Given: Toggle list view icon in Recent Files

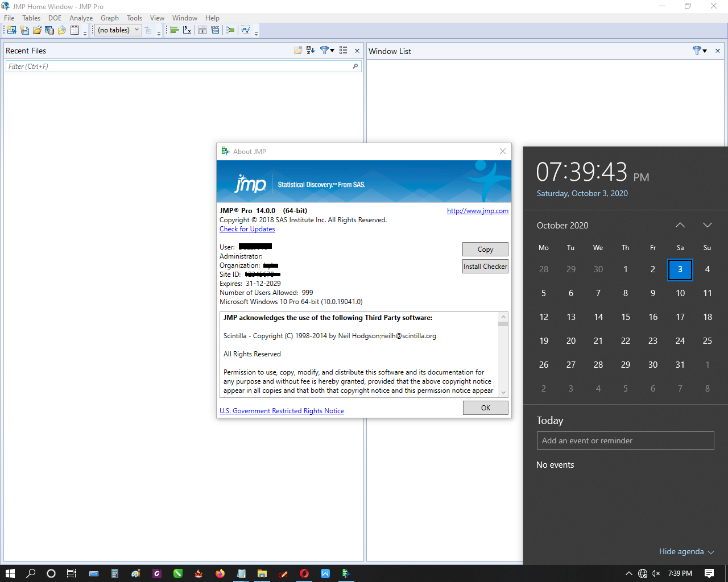Looking at the screenshot, I should (x=344, y=51).
